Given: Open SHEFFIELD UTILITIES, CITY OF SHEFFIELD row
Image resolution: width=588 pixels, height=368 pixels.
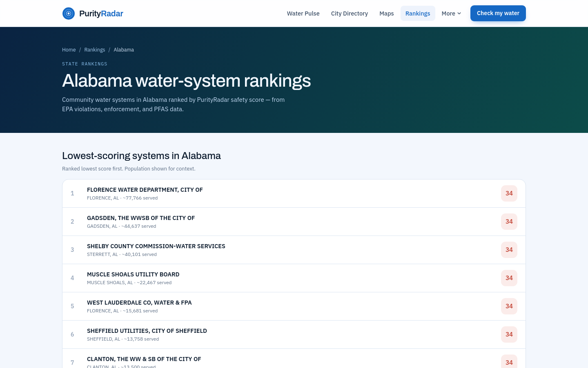Looking at the screenshot, I should [x=294, y=334].
